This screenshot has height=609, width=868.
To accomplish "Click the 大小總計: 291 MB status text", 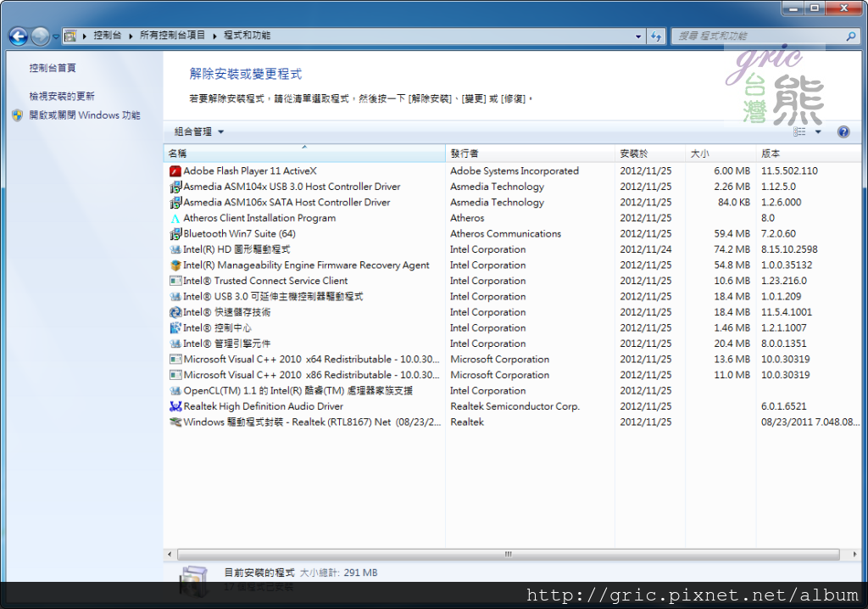I will (x=339, y=573).
